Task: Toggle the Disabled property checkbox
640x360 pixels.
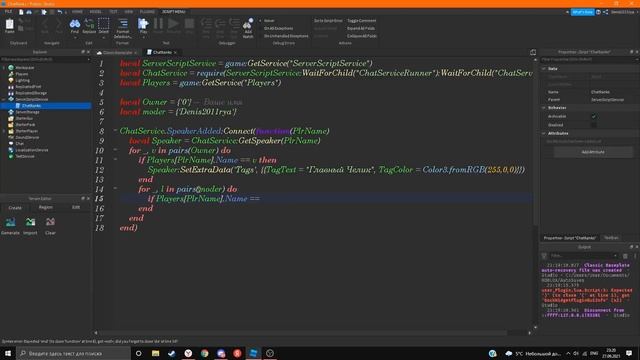Action: pyautogui.click(x=594, y=125)
